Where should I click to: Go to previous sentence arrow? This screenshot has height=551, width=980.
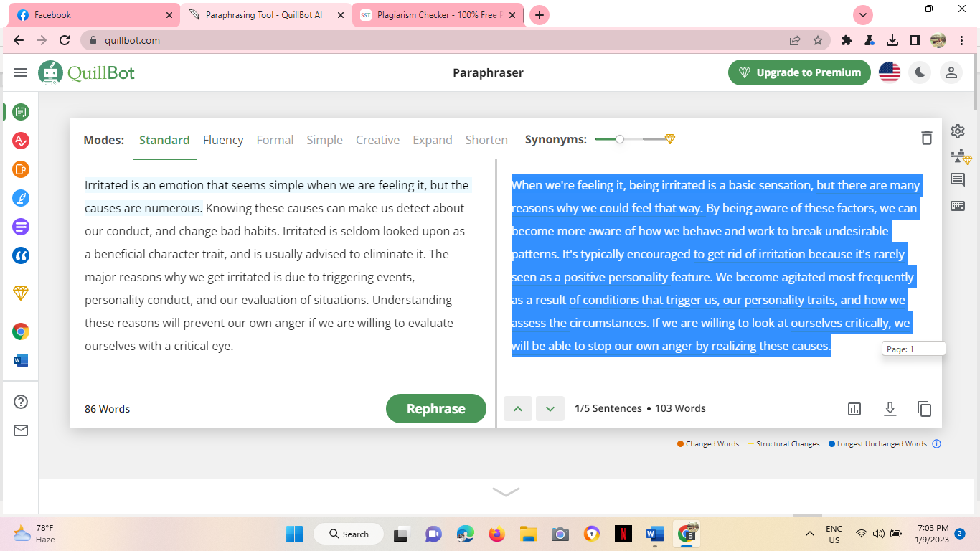518,409
